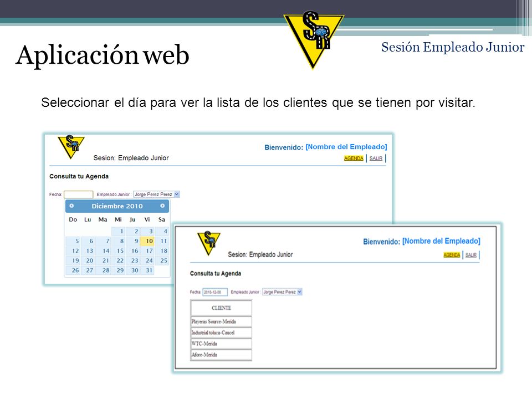Viewport: 532px width, 399px height.
Task: Select day 18 in the calendar
Action: [x=162, y=250]
